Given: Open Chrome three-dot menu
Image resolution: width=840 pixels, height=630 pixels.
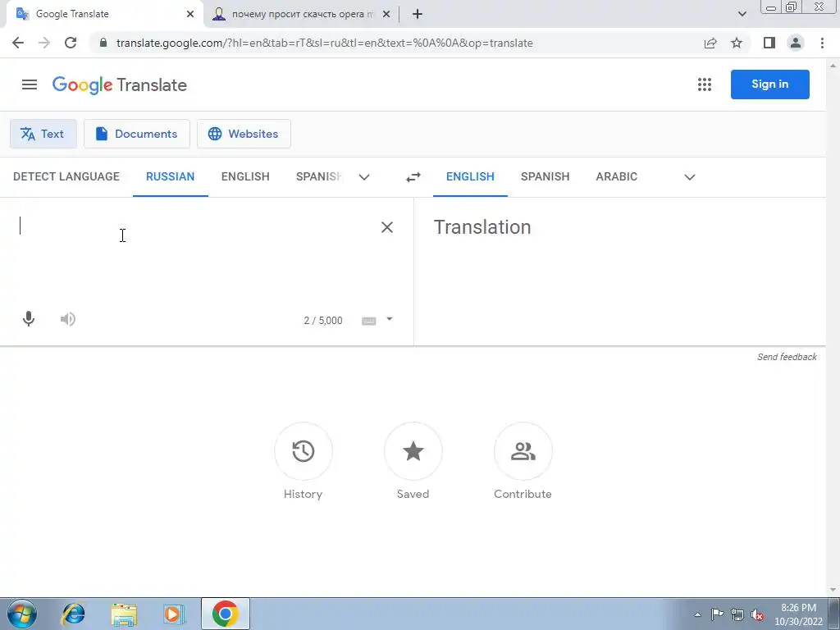Looking at the screenshot, I should (x=822, y=43).
